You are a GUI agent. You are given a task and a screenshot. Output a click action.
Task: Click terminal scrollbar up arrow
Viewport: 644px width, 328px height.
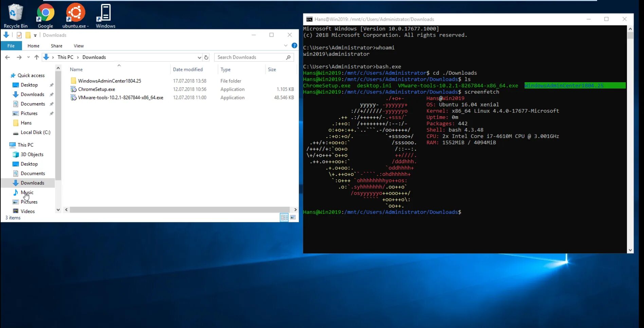(x=630, y=29)
